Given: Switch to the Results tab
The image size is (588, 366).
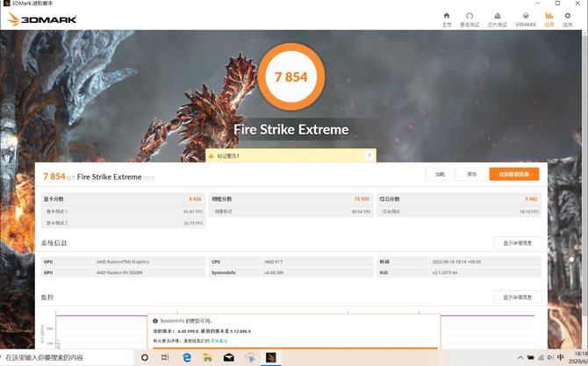Looking at the screenshot, I should [549, 19].
